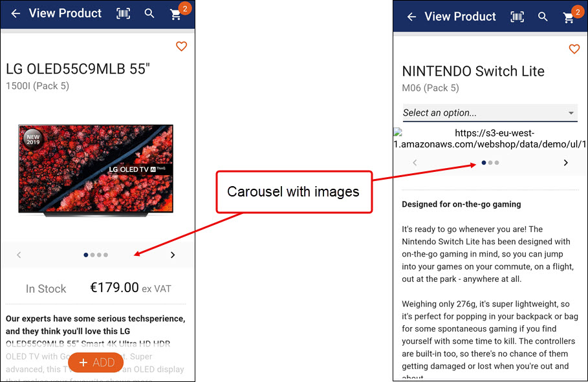Select the €179.00 ex VAT price text

131,288
